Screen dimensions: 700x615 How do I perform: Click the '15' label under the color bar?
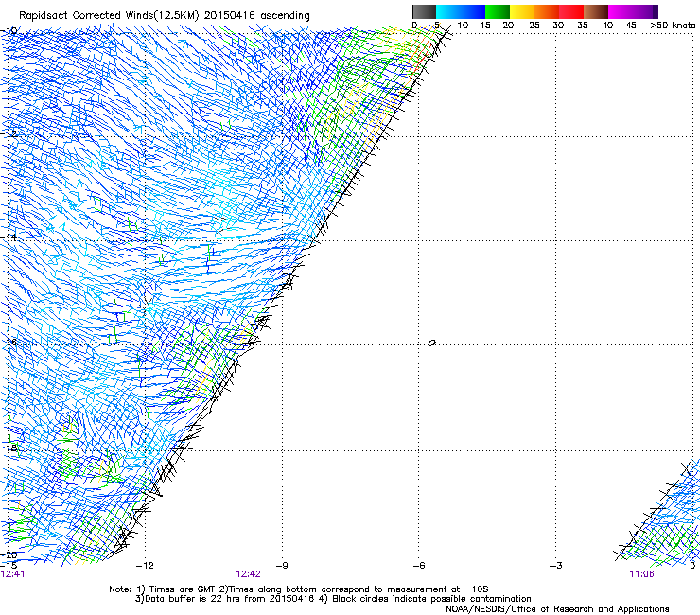(485, 26)
